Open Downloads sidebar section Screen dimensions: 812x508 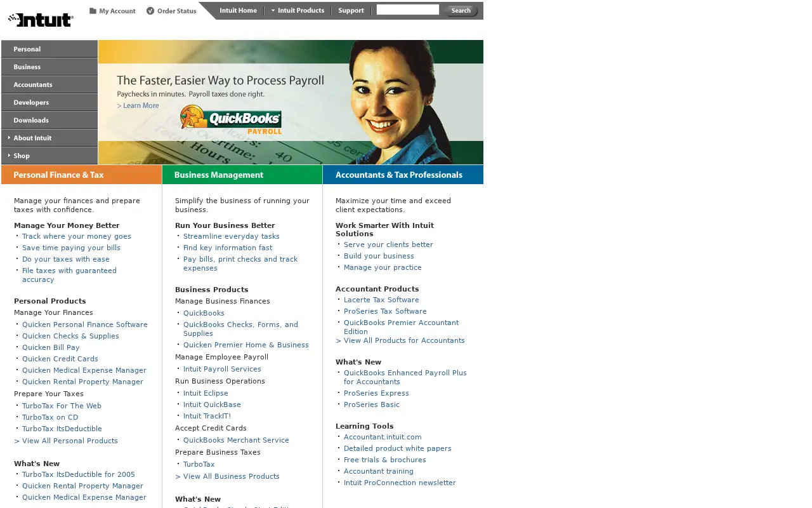49,120
